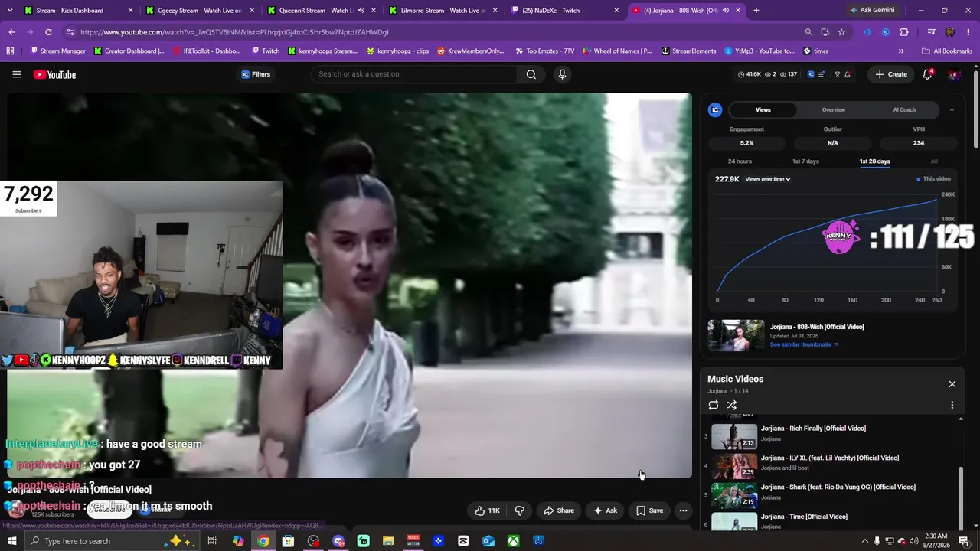Open the Windows Start menu

click(x=11, y=541)
